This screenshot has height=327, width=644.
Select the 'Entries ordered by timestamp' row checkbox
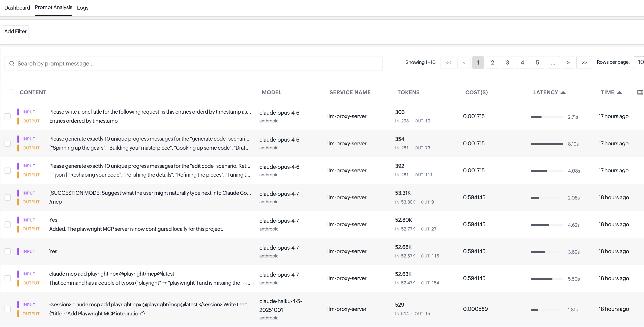click(x=8, y=116)
